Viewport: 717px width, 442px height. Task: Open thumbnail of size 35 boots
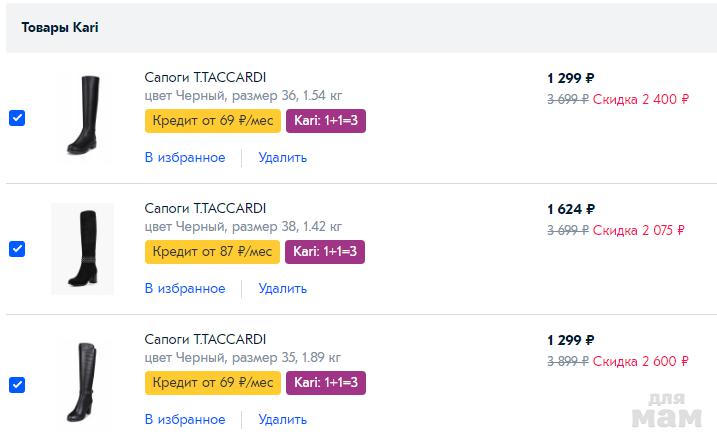[82, 382]
